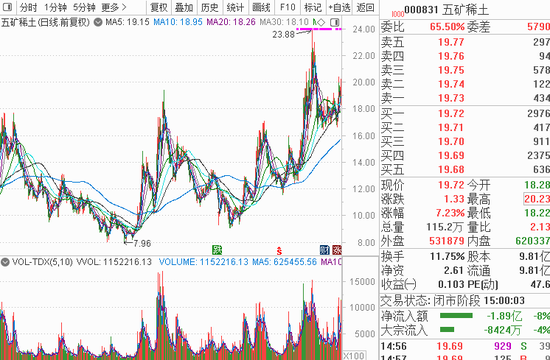Click the 标记 mark button
The height and width of the screenshot is (360, 550).
point(313,7)
